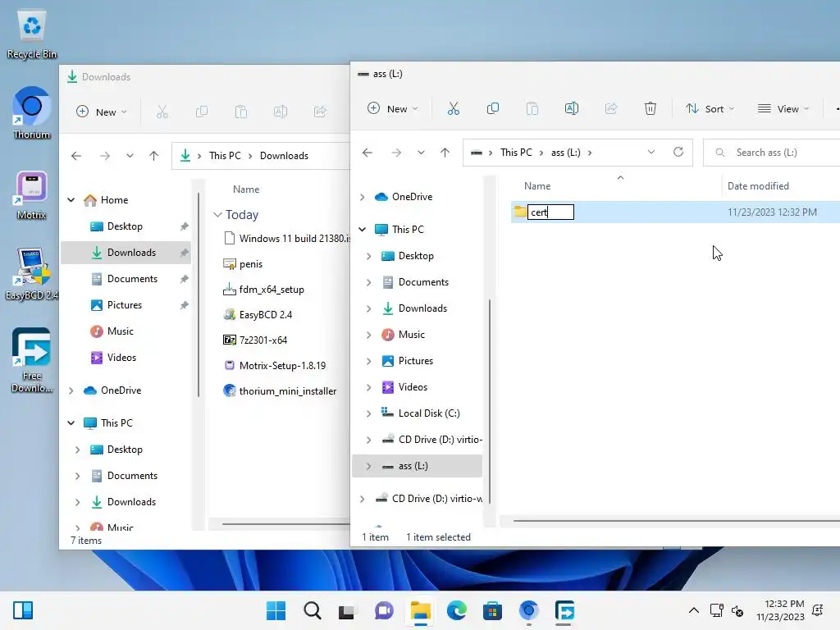840x630 pixels.
Task: Open Thorium desktop shortcut
Action: pyautogui.click(x=32, y=113)
